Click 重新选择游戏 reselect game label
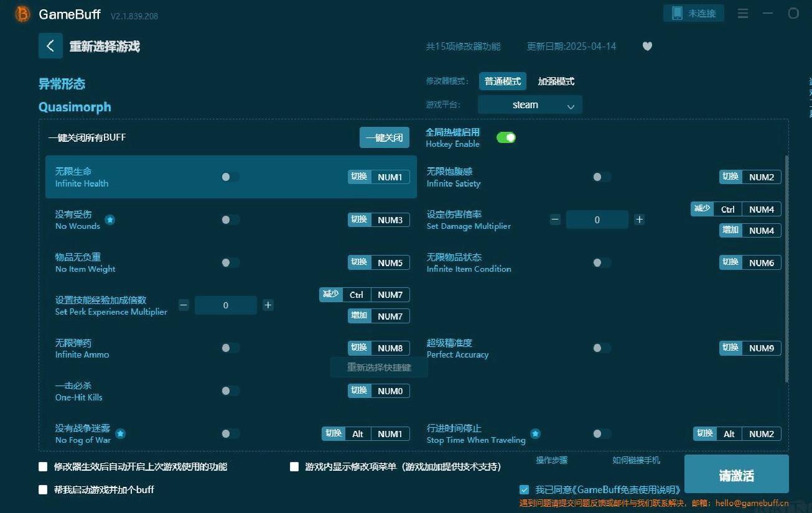Image resolution: width=812 pixels, height=513 pixels. (105, 46)
